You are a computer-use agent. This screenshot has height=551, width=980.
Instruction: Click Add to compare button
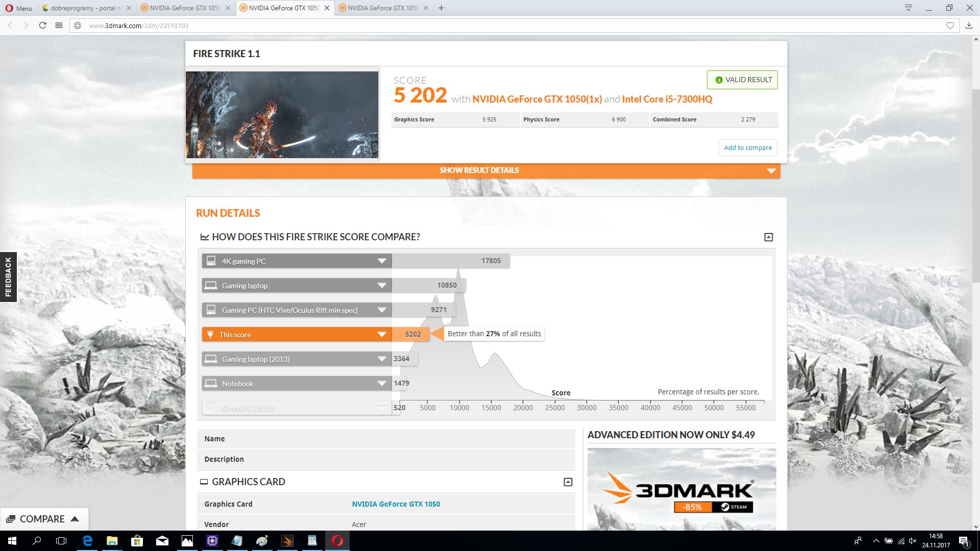(x=747, y=147)
